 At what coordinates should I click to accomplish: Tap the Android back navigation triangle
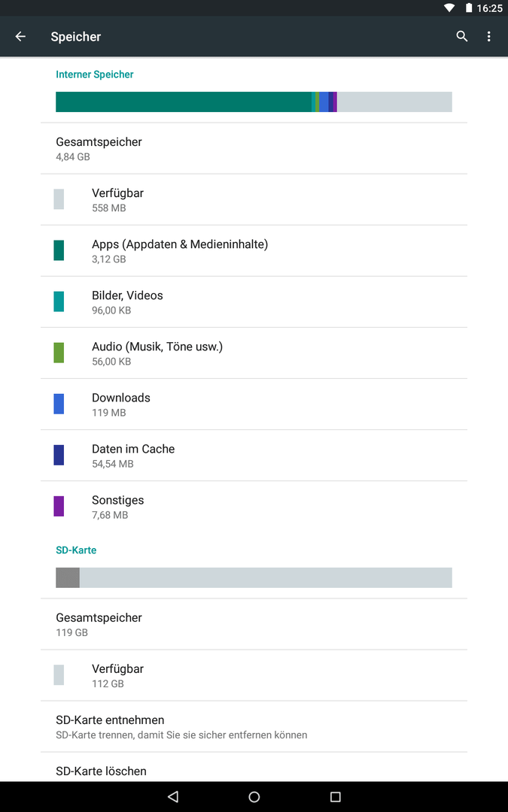173,796
